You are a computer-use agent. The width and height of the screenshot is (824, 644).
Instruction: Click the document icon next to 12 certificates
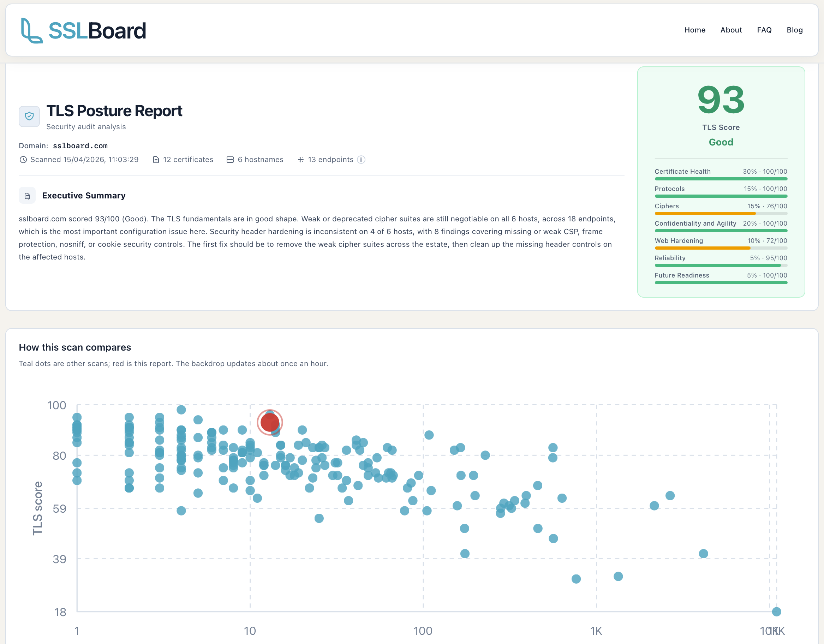point(156,160)
